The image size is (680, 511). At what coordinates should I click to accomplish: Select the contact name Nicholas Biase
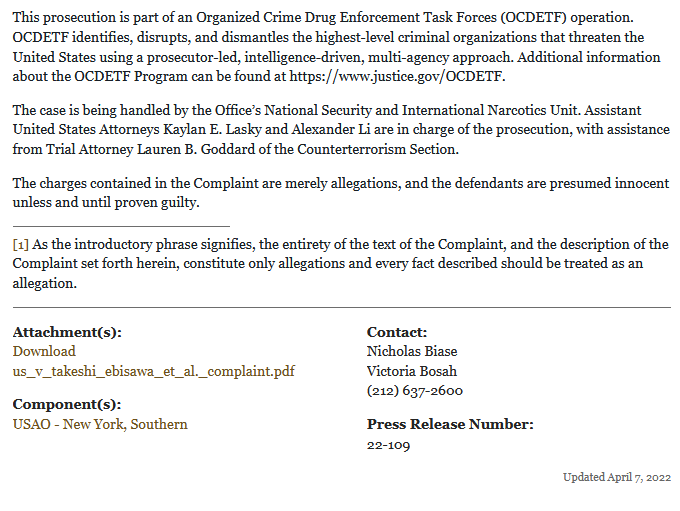click(412, 351)
